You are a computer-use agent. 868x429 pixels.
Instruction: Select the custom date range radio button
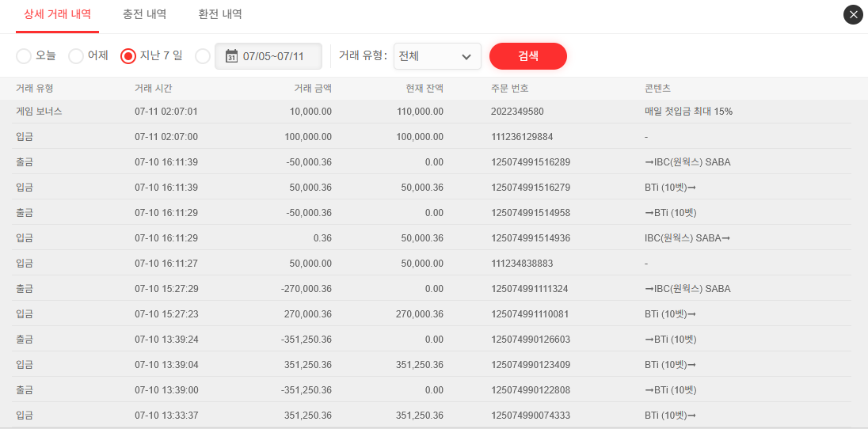coord(203,56)
